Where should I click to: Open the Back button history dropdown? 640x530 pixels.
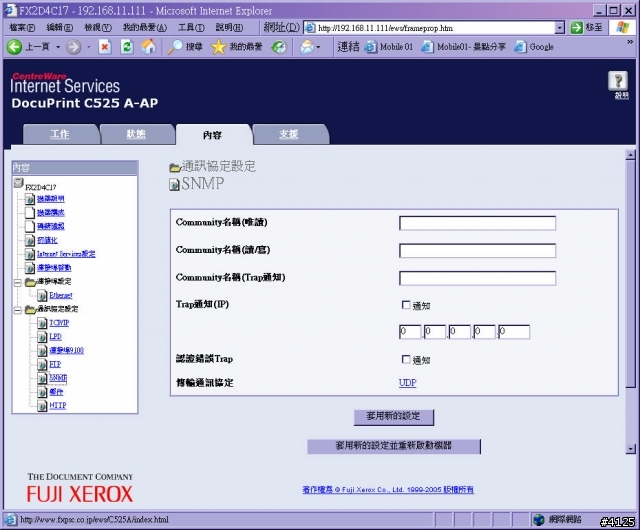tap(58, 47)
